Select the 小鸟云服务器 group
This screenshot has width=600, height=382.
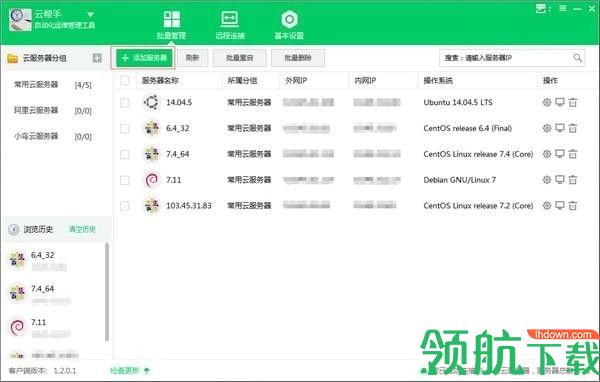pos(53,136)
